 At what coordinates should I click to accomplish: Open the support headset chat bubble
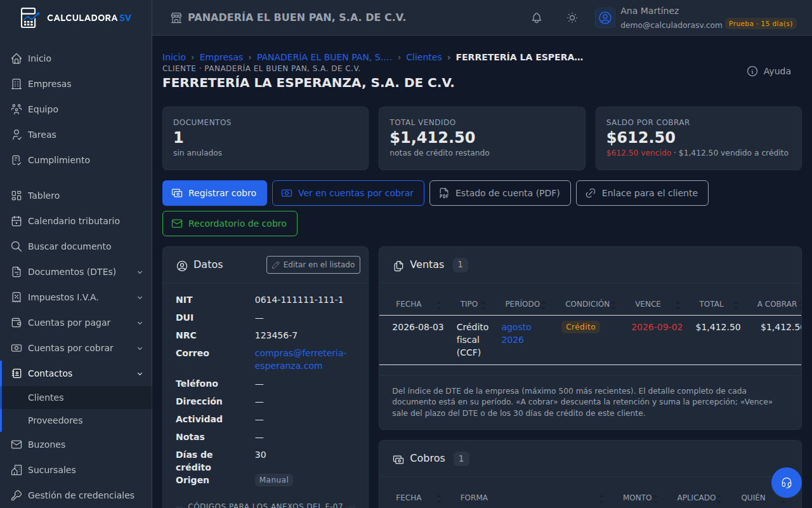[787, 483]
